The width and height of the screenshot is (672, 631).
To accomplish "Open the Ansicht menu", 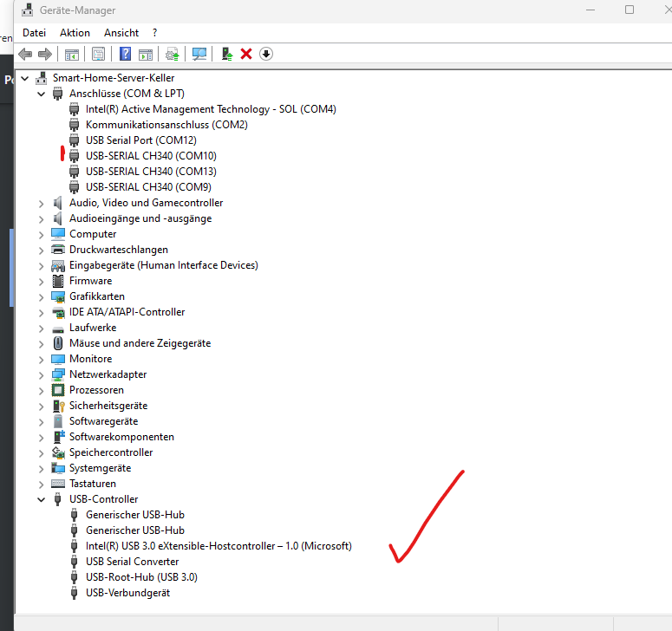I will click(x=121, y=33).
